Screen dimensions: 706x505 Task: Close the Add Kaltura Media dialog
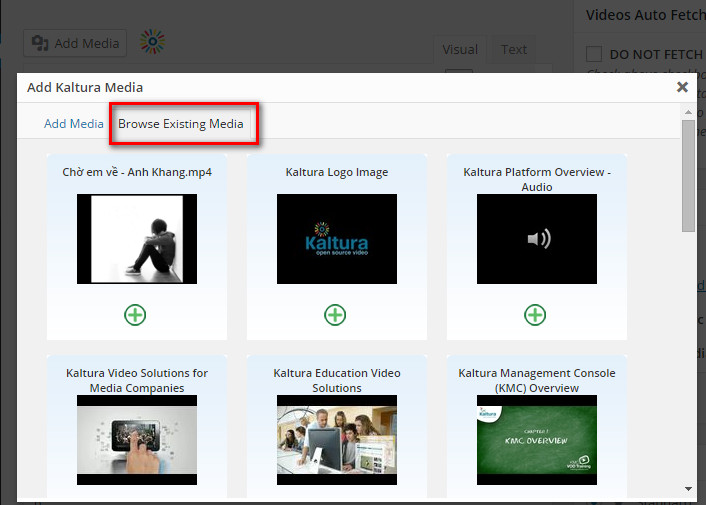point(682,87)
